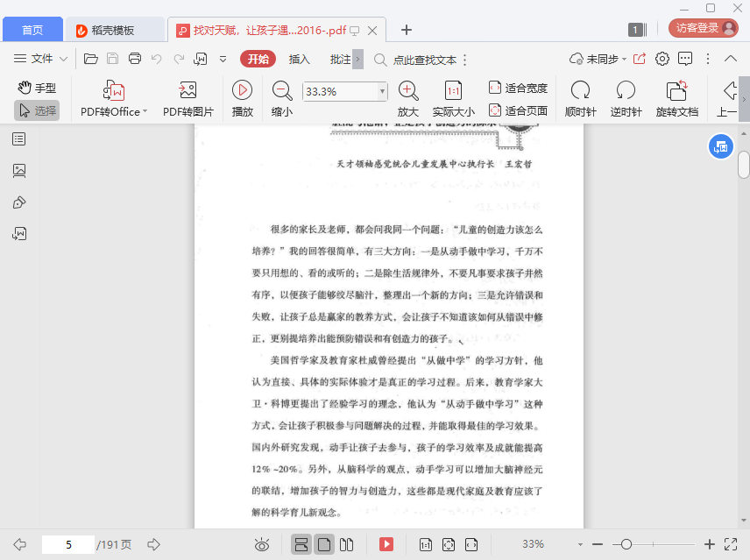Click 旋转文档 rotate document
The height and width of the screenshot is (560, 750).
[x=676, y=99]
